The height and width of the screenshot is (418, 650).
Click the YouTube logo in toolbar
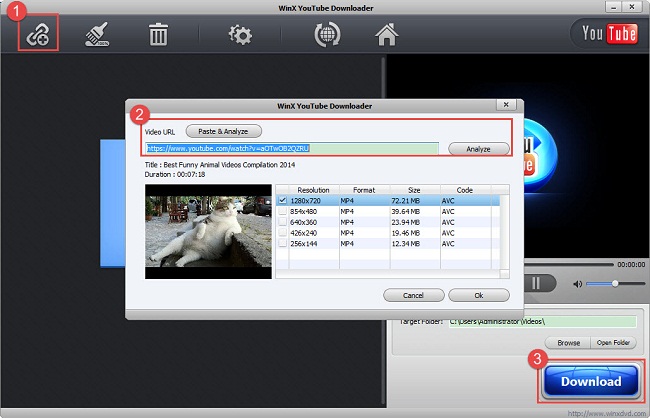click(x=609, y=34)
